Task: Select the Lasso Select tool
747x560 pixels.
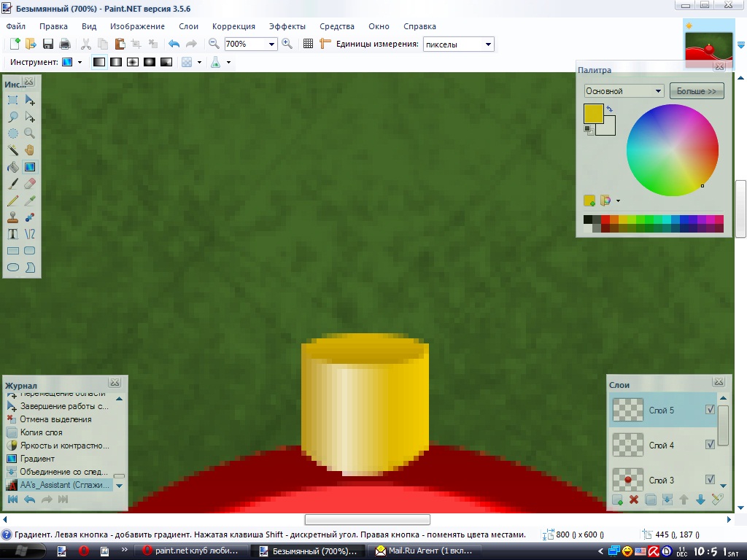Action: click(13, 117)
